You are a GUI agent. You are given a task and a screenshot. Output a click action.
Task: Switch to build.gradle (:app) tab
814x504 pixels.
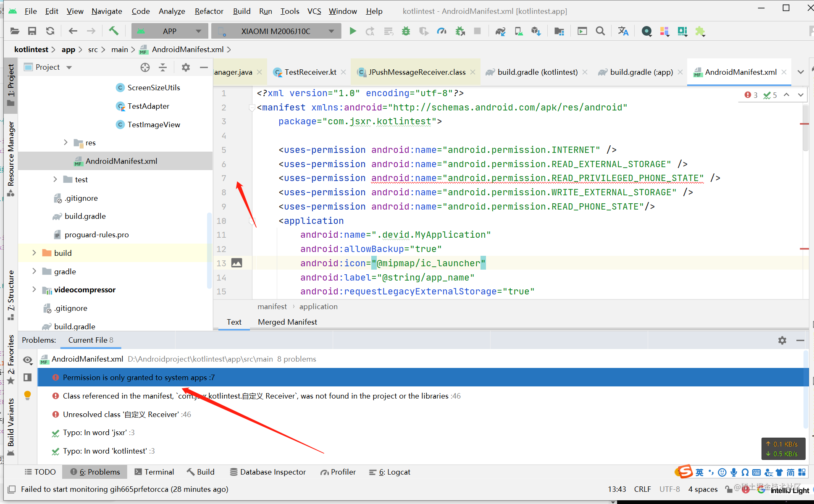pyautogui.click(x=641, y=72)
